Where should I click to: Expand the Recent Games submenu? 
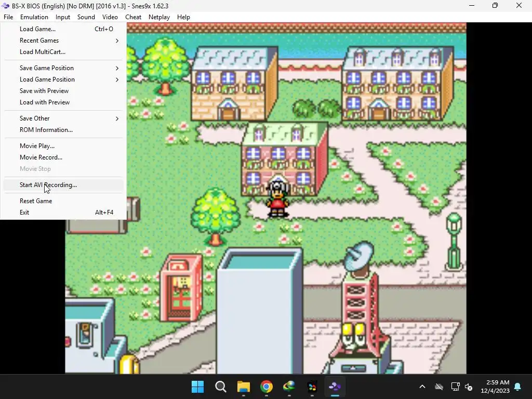coord(63,41)
